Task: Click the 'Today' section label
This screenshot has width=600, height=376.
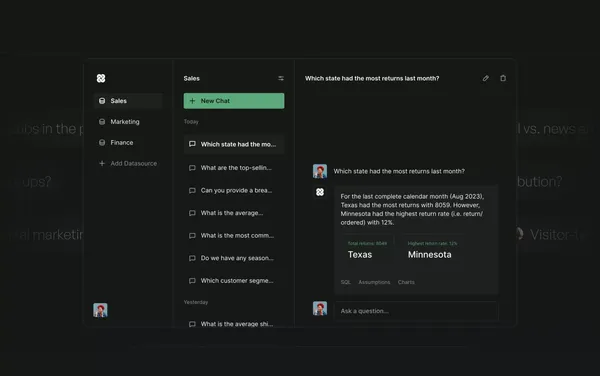Action: (191, 122)
